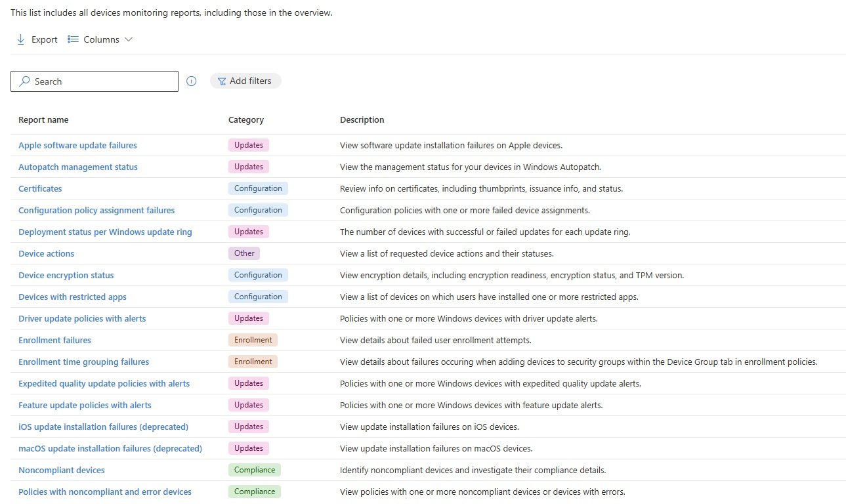Expand the Columns dropdown chevron
846x504 pixels.
(129, 39)
